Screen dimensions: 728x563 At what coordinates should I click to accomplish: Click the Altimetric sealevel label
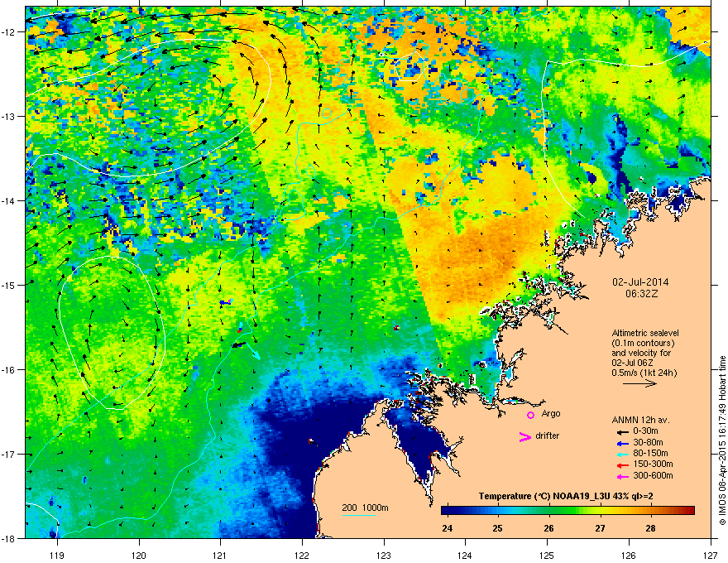(x=645, y=333)
